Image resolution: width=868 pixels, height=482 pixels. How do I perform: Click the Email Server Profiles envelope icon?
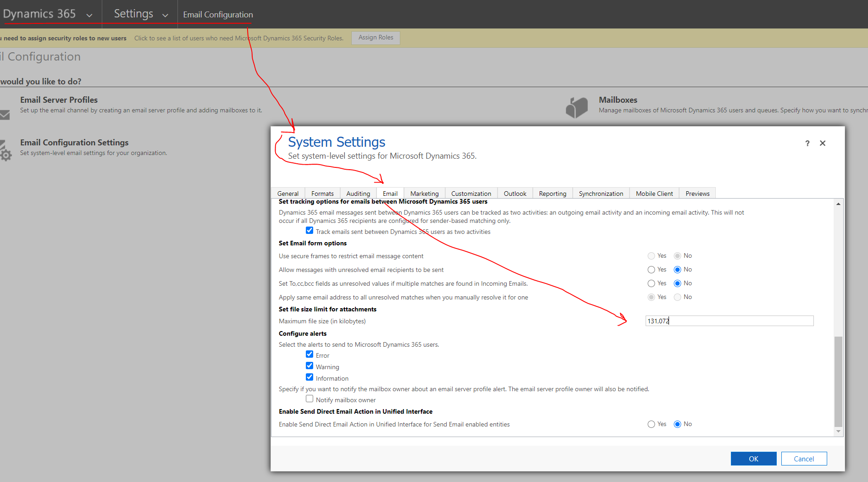point(5,115)
